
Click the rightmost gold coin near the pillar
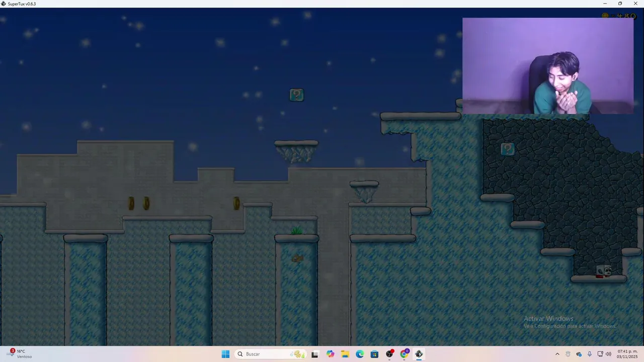[236, 203]
